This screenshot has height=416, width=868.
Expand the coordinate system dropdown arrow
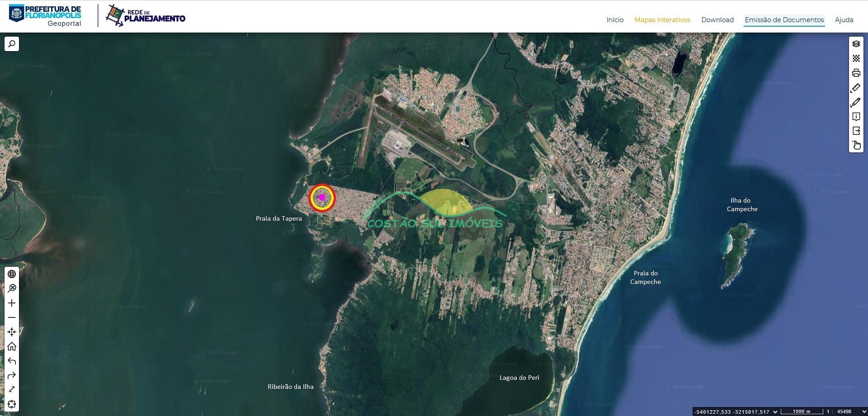[x=775, y=411]
